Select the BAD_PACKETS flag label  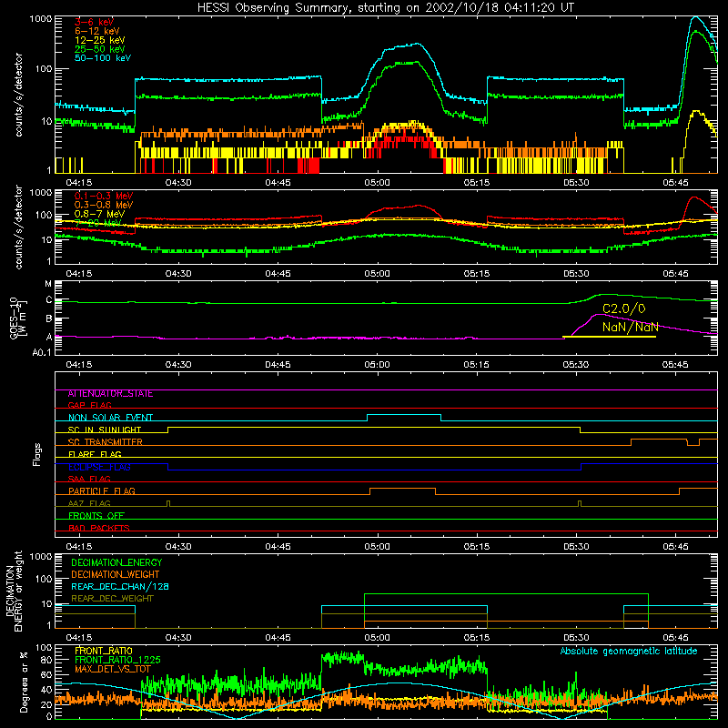tap(99, 528)
